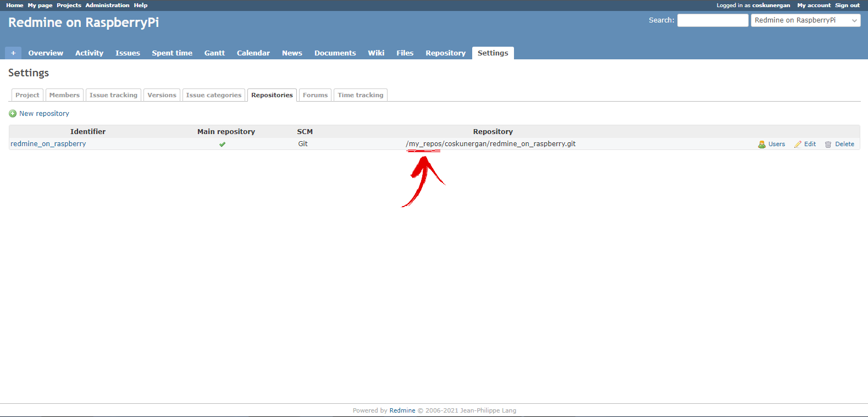868x417 pixels.
Task: Switch to Forums settings tab
Action: click(315, 95)
